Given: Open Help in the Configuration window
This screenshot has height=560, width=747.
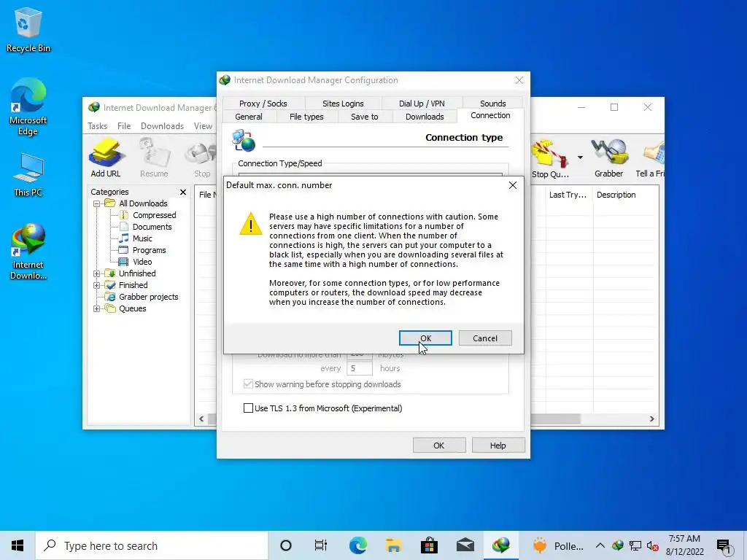Looking at the screenshot, I should click(498, 446).
